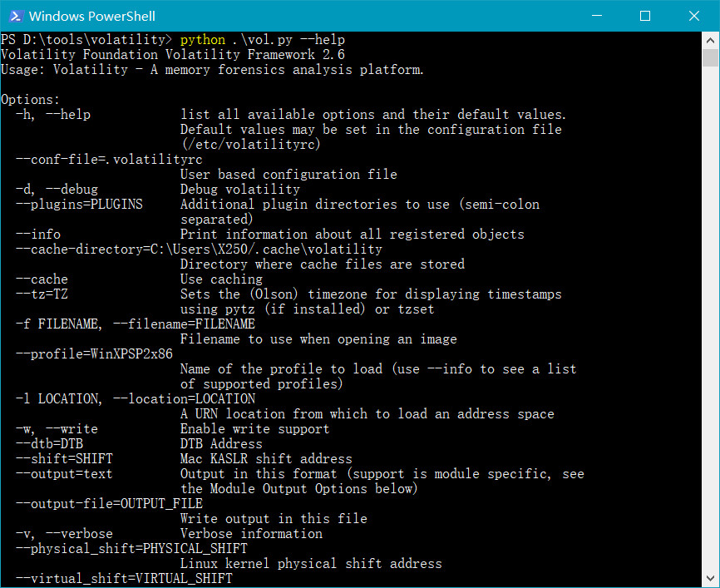
Task: Click "Print information about all registered objects"
Action: coord(353,235)
